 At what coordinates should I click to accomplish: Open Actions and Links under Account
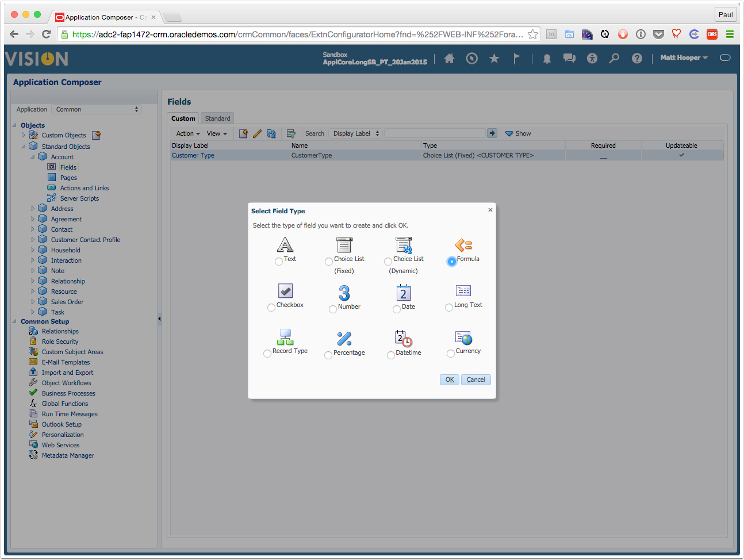coord(85,188)
